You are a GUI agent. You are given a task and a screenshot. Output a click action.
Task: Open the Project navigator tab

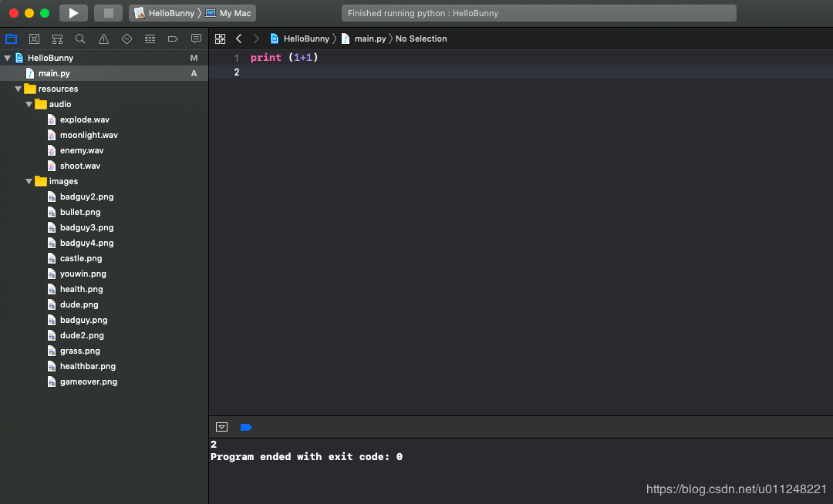11,39
